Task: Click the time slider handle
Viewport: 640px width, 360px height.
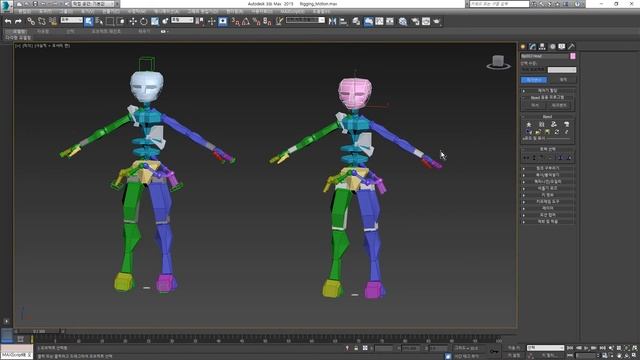Action: click(x=39, y=331)
